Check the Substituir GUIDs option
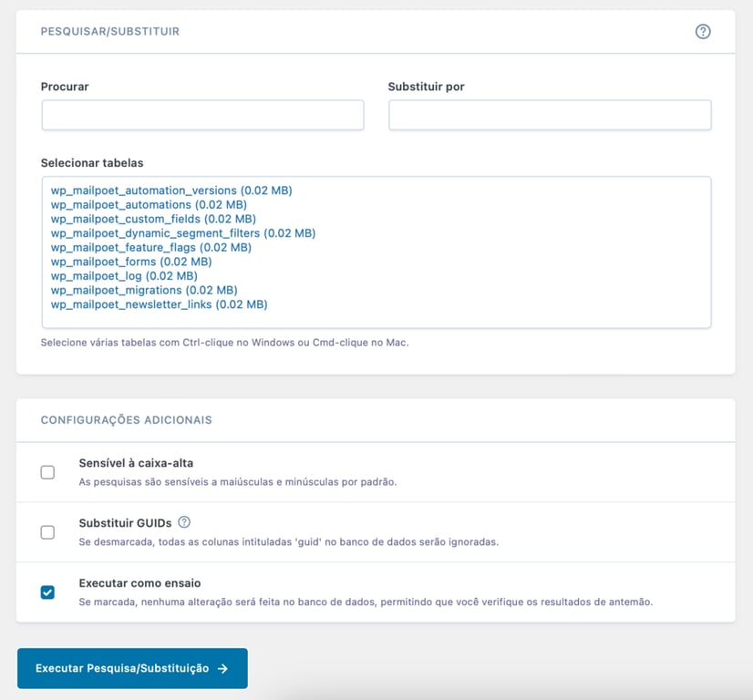Viewport: 753px width, 700px height. [x=47, y=531]
